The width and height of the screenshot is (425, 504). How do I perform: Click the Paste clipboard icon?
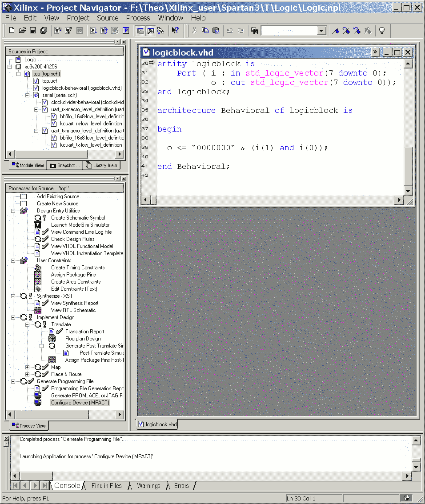point(216,31)
